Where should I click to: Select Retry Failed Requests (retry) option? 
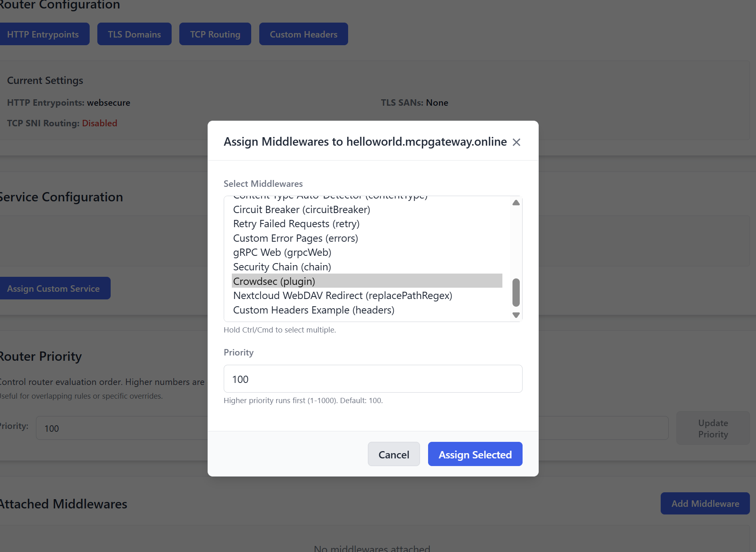367,224
